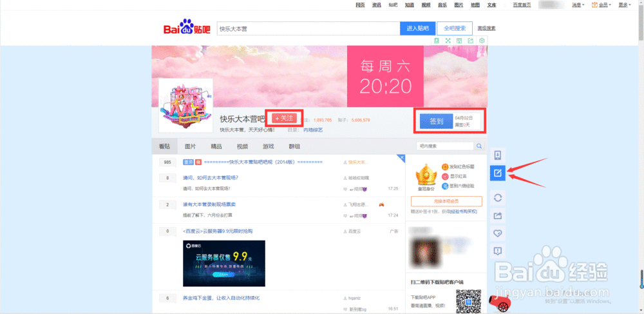The image size is (644, 314).
Task: Click the 文库 link in top navigation
Action: (x=491, y=5)
